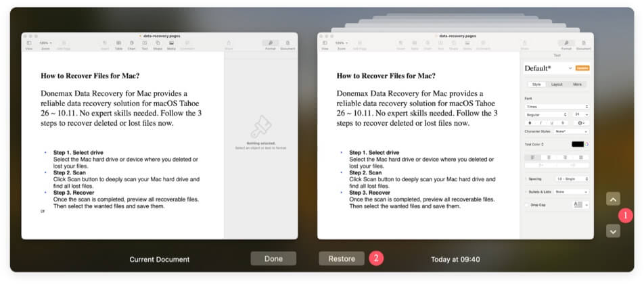Switch to the Style tab
This screenshot has height=284, width=644.
[536, 84]
